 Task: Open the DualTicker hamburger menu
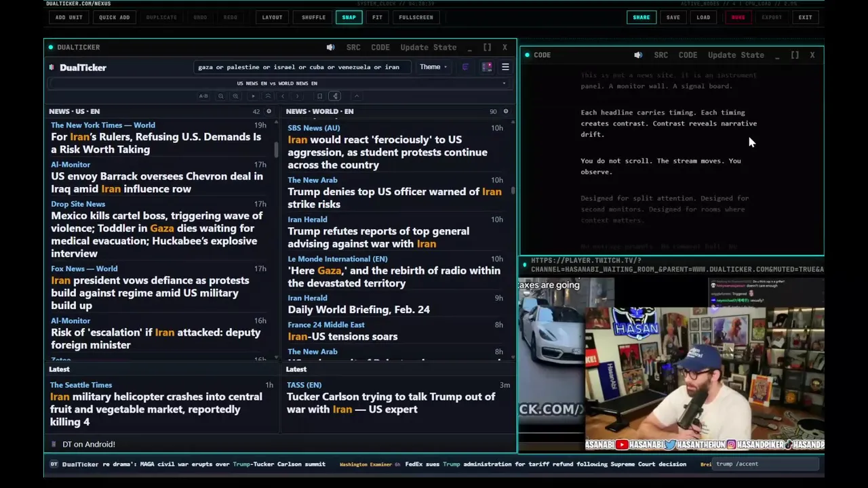coord(505,67)
